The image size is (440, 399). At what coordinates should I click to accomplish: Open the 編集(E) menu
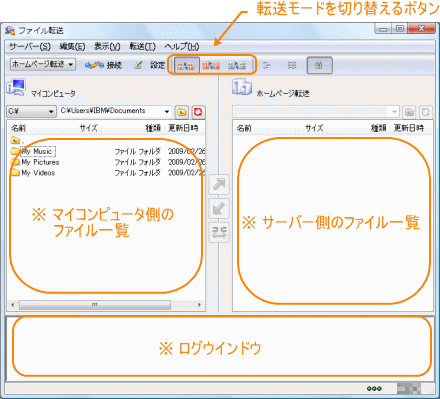pyautogui.click(x=72, y=47)
